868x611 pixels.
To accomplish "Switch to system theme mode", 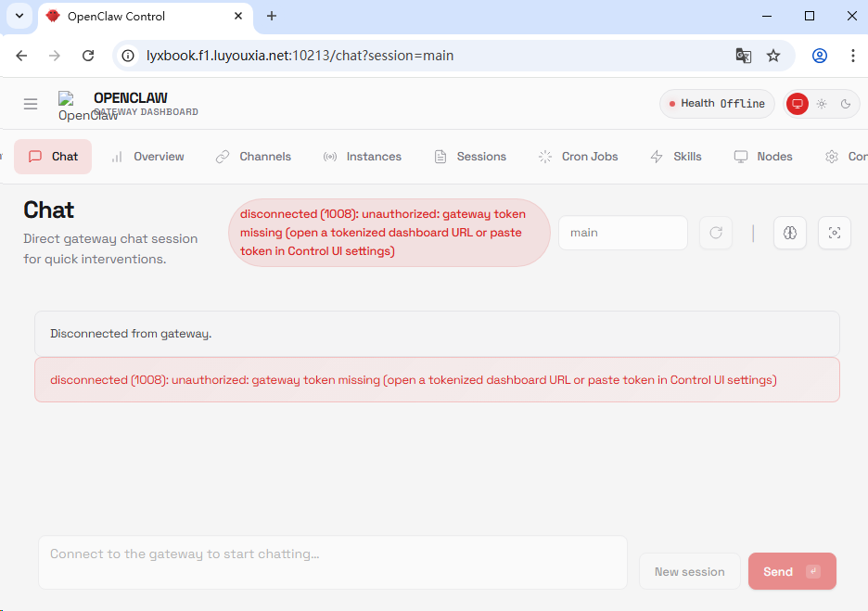I will click(797, 104).
